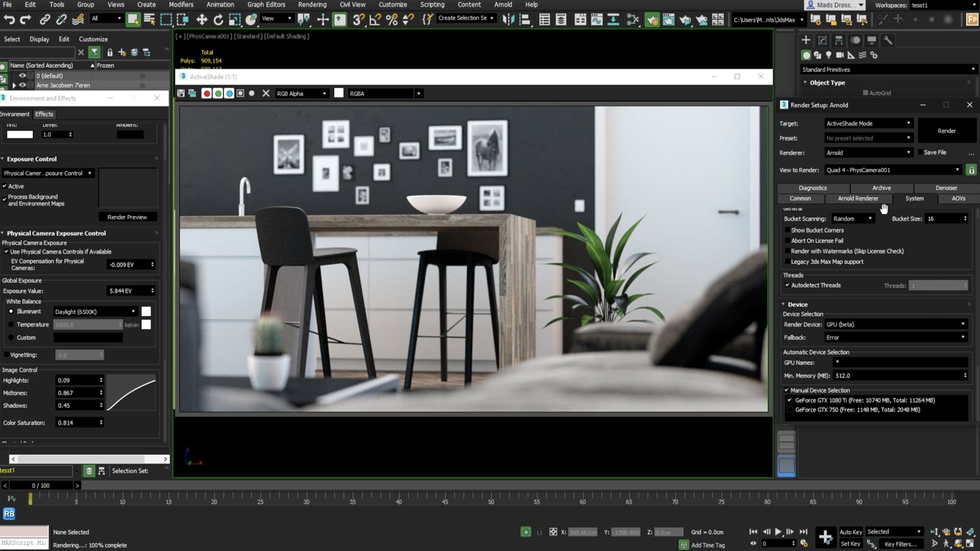This screenshot has width=980, height=551.
Task: Click the Arnold Renderer tab
Action: click(x=857, y=198)
